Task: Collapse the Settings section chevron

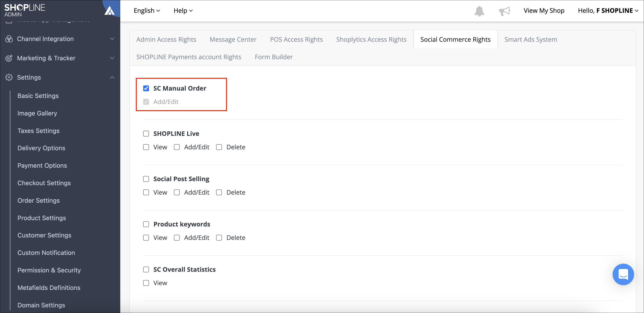Action: point(112,77)
